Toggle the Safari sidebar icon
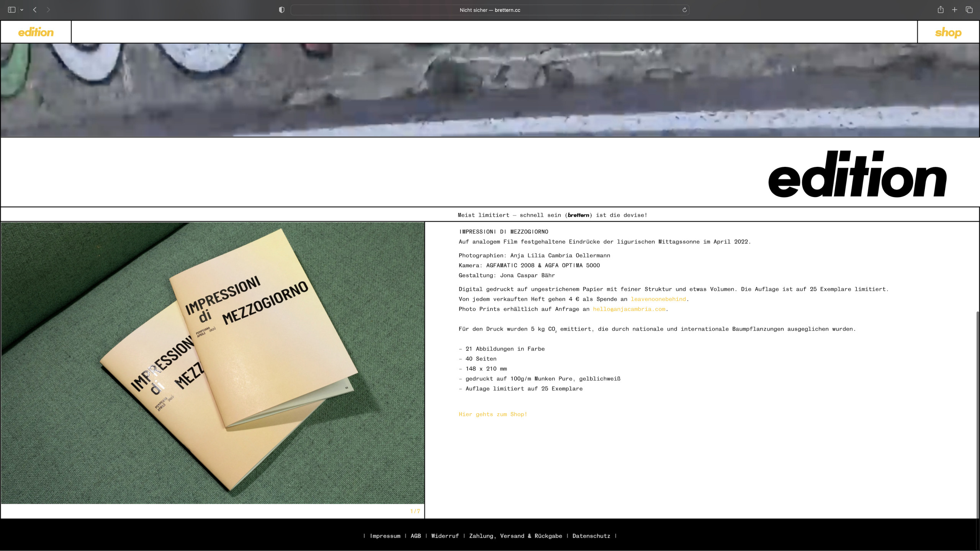Screen dimensions: 980x551 (11, 10)
